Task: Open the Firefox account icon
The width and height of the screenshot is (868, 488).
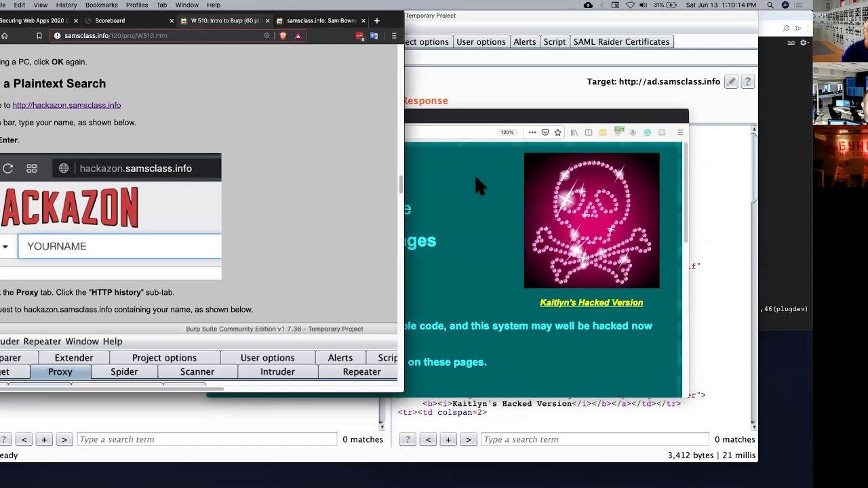Action: [633, 133]
